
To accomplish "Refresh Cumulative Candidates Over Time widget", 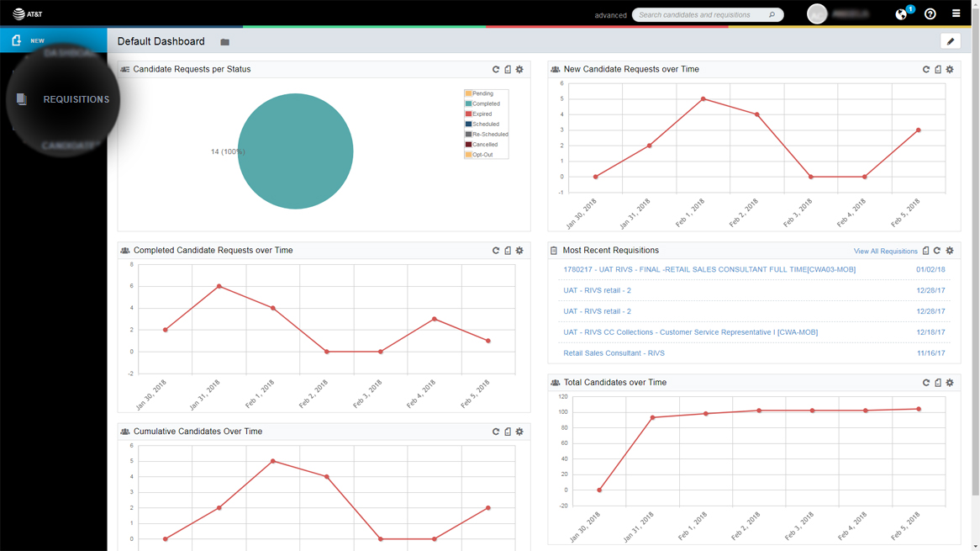I will point(496,432).
